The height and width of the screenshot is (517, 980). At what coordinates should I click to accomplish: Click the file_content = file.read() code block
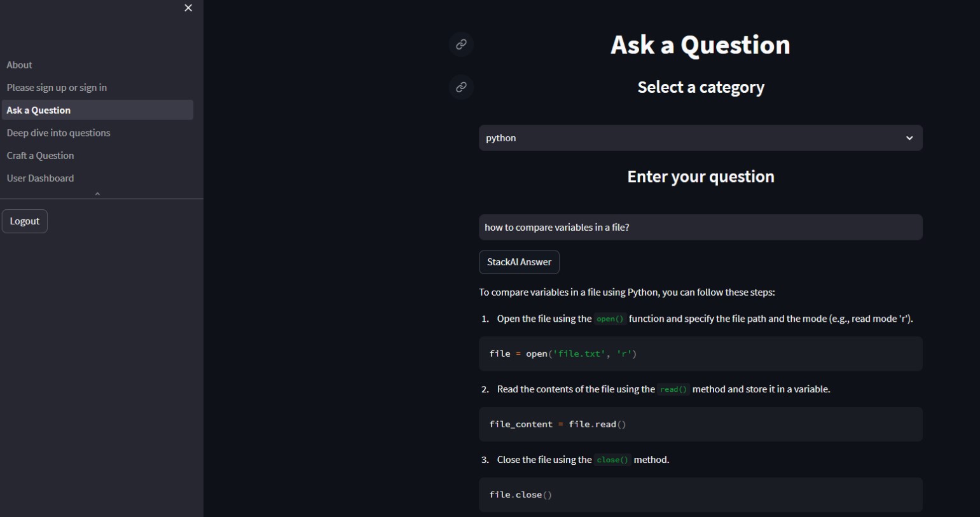pyautogui.click(x=701, y=424)
